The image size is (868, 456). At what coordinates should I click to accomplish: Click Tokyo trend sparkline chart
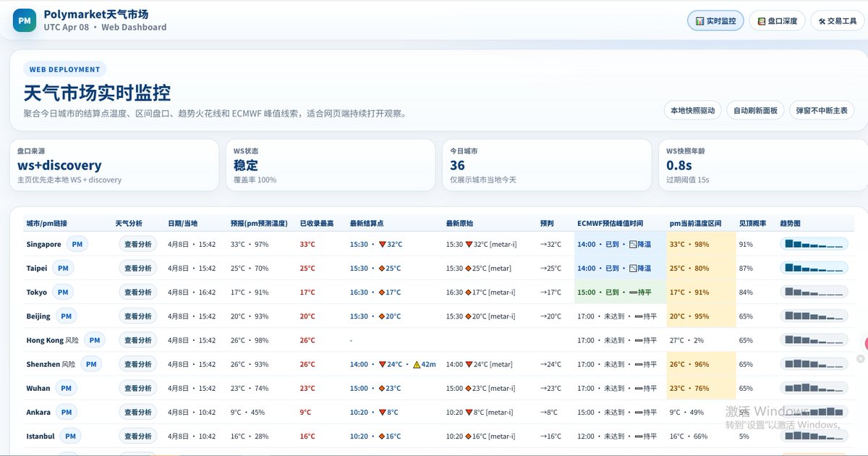click(814, 292)
